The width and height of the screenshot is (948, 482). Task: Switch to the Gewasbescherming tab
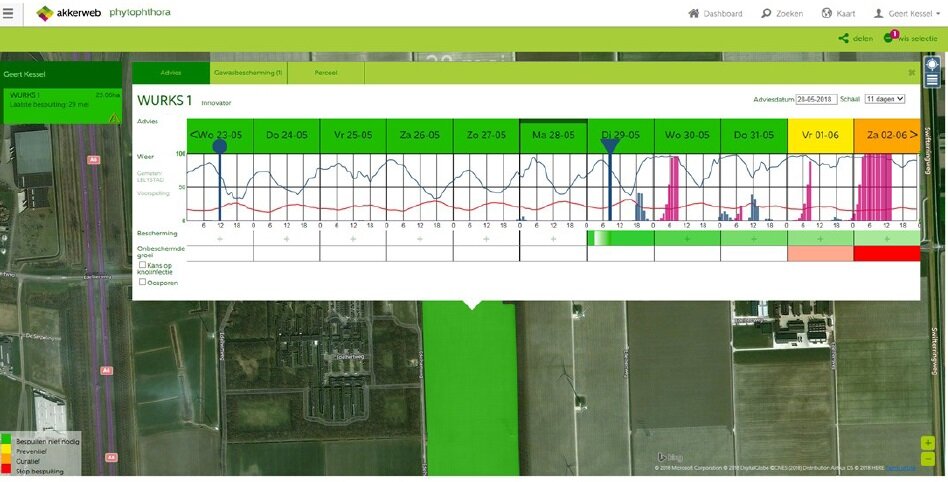248,73
